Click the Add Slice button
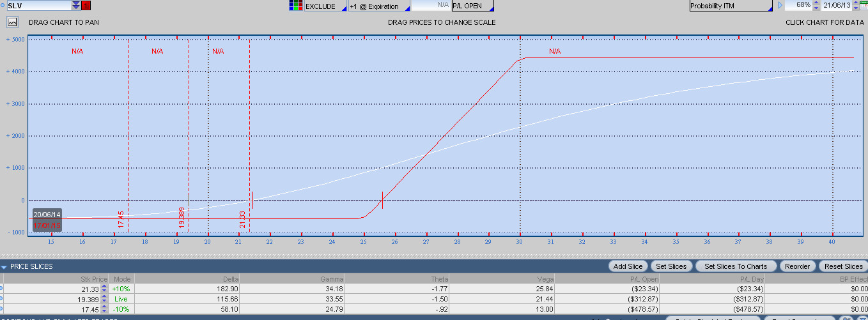The image size is (868, 320). tap(628, 266)
